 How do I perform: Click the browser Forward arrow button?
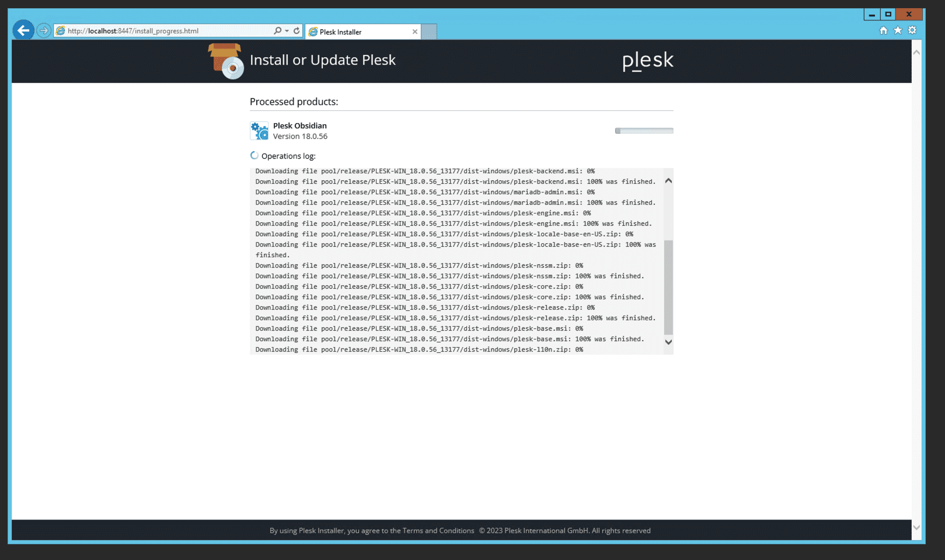pos(44,30)
